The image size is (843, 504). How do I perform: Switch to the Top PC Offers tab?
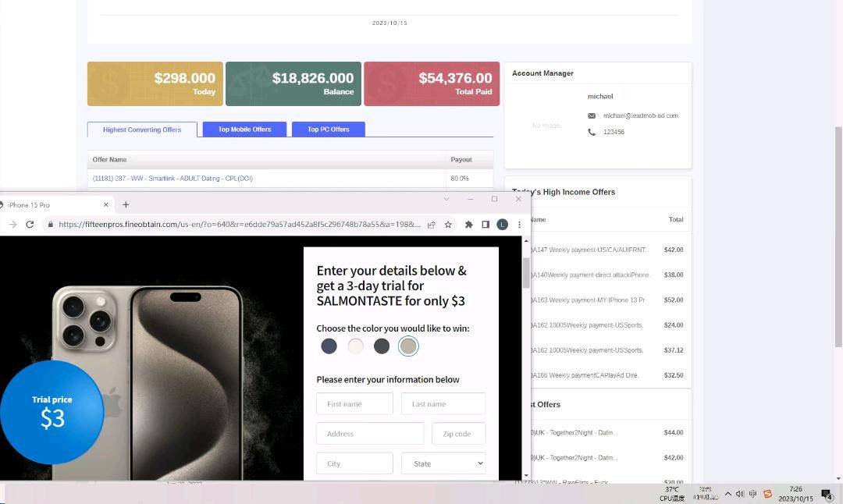329,130
